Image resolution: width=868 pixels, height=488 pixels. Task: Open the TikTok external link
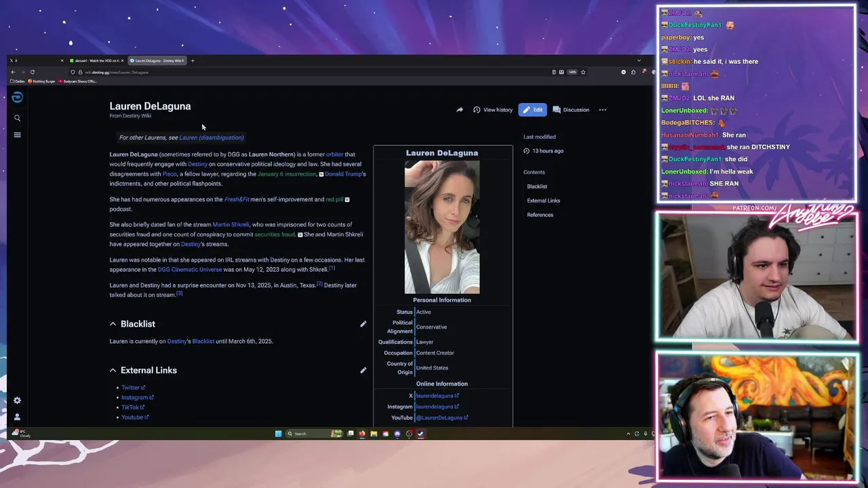[x=132, y=407]
